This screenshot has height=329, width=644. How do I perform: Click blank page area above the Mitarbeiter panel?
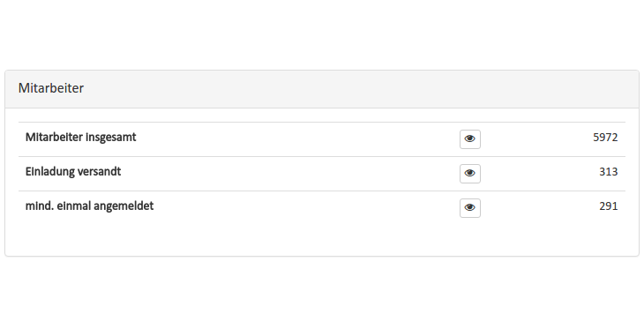(322, 35)
